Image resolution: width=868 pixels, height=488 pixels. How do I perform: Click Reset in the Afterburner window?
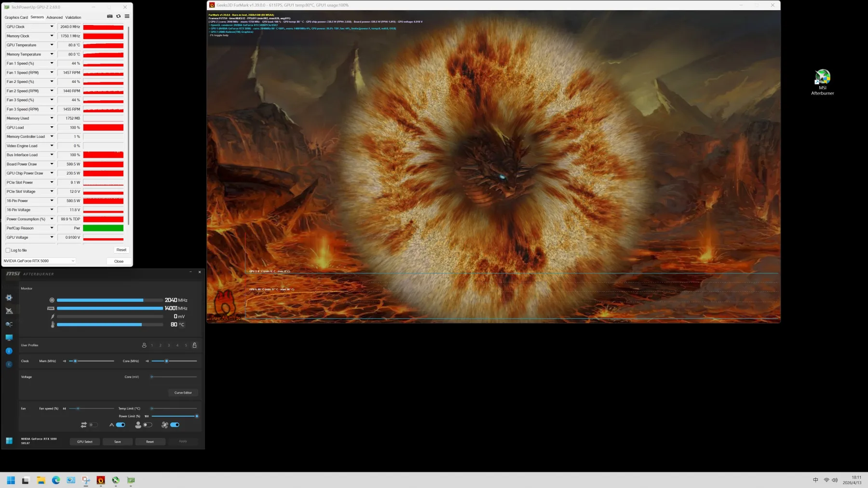point(150,442)
